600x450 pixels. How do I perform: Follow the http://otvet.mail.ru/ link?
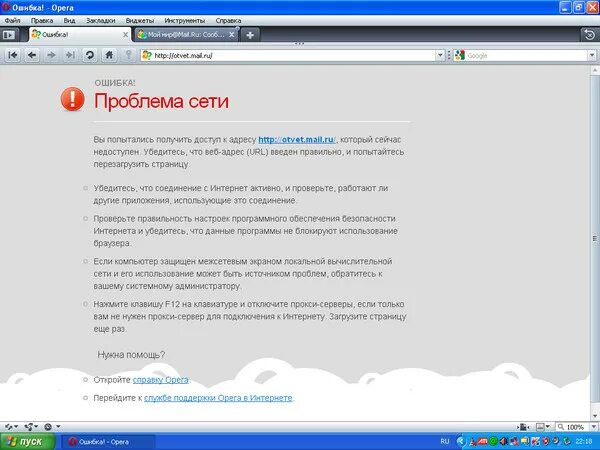[297, 140]
